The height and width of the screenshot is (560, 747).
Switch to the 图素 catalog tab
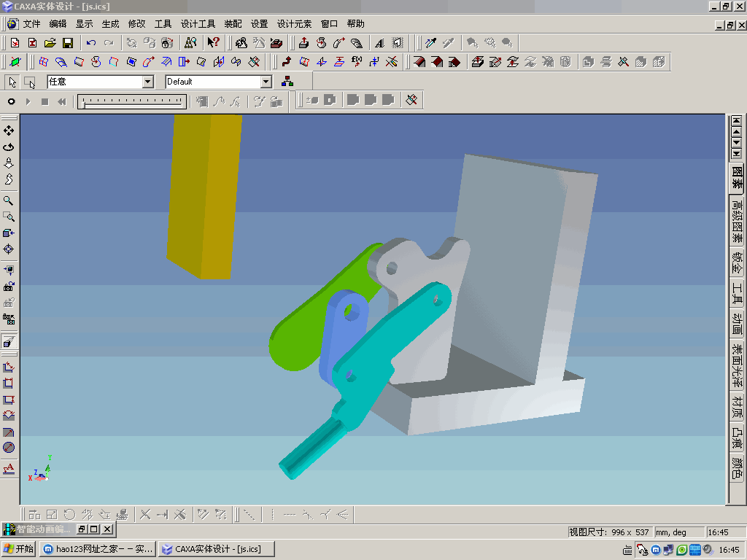tap(737, 177)
